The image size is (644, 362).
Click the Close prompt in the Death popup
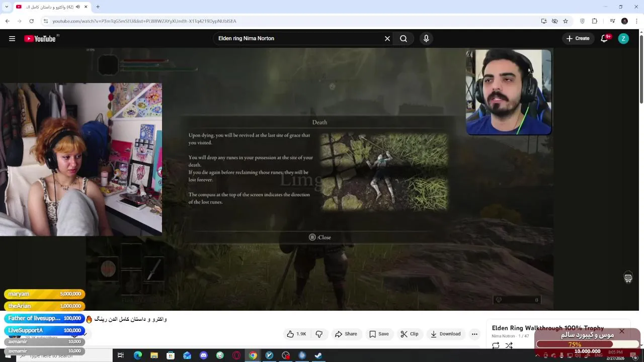pos(320,237)
